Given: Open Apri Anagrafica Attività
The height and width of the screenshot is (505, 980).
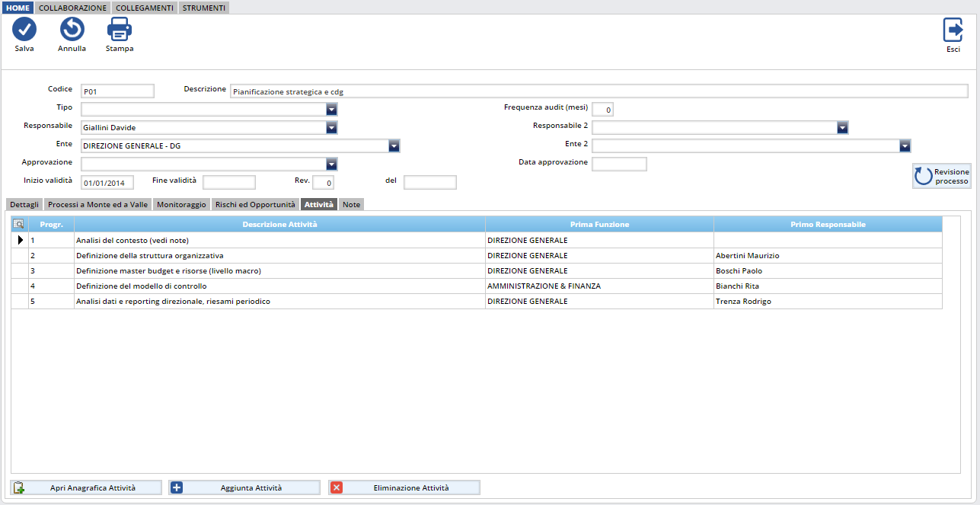Looking at the screenshot, I should (x=86, y=487).
